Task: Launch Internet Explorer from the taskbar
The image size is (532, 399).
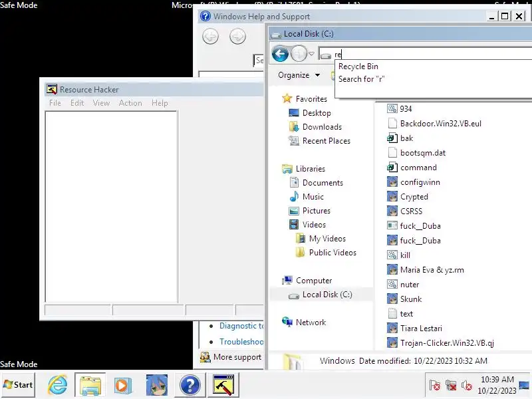Action: click(58, 385)
